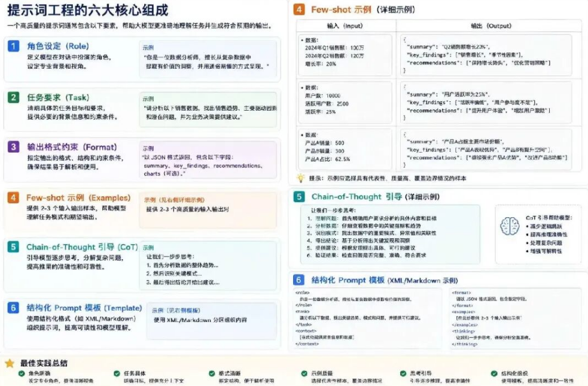Click the purple number 3 badge beside 输出格式约束

tap(14, 147)
